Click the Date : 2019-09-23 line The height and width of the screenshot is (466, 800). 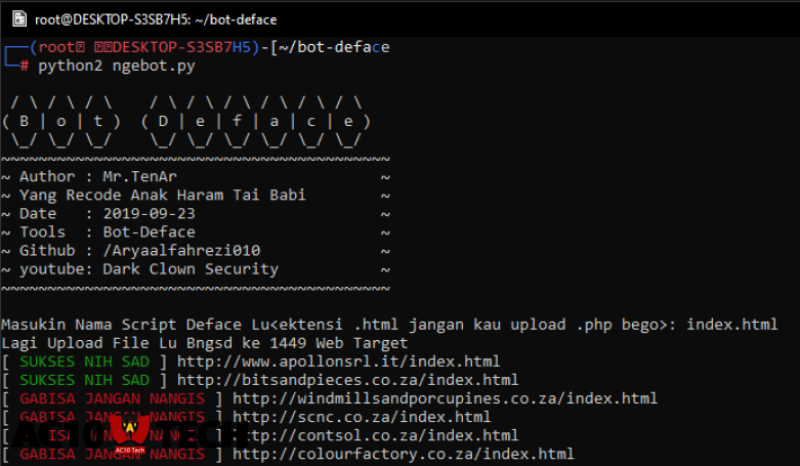[107, 214]
